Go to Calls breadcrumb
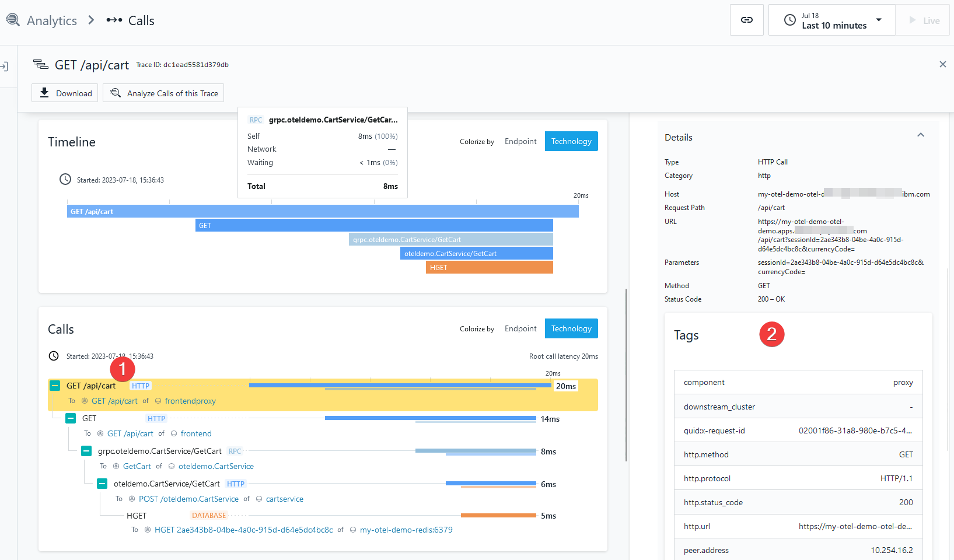 pyautogui.click(x=141, y=20)
